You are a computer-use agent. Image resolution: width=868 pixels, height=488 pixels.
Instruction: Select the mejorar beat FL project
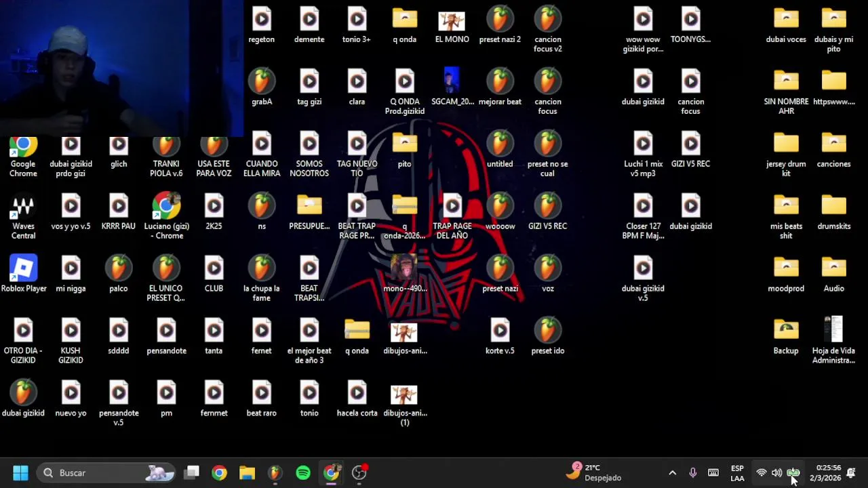click(x=500, y=88)
